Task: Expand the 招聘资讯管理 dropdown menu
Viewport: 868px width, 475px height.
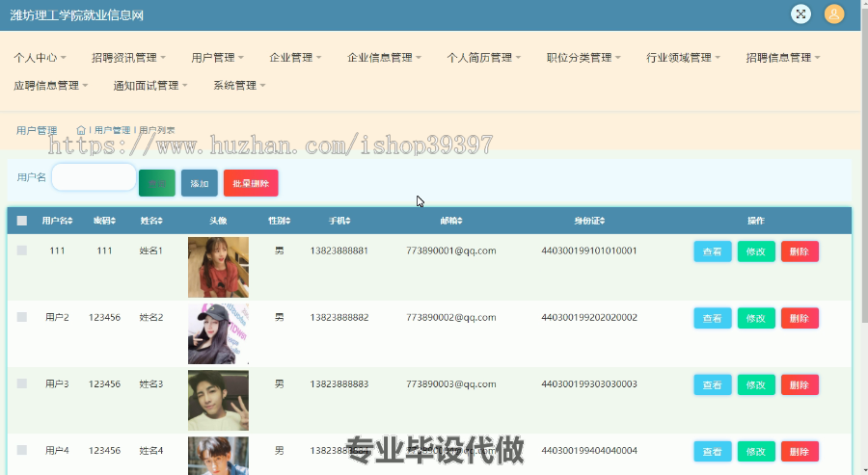Action: 128,58
